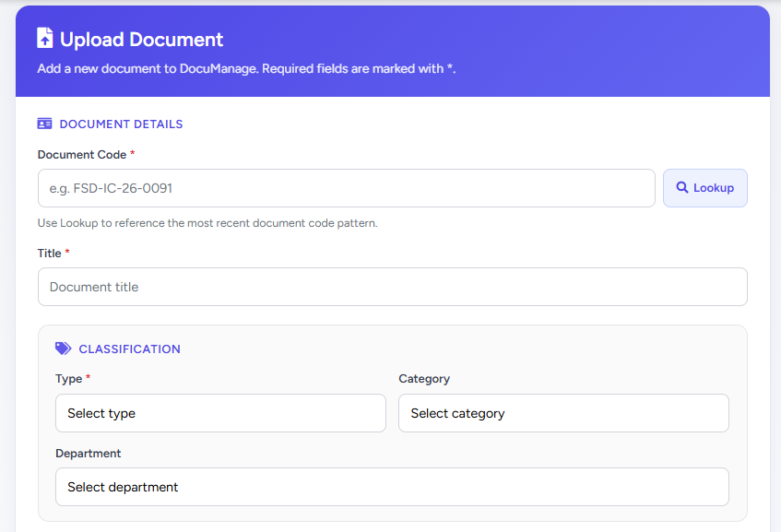Click the DOCUMENT DETAILS section label
This screenshot has height=532, width=781.
[121, 124]
